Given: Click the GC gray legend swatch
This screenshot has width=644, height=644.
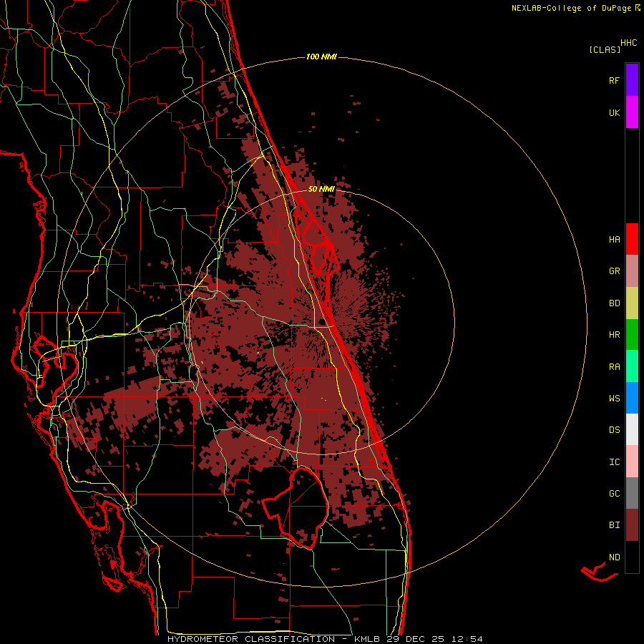Looking at the screenshot, I should [x=632, y=493].
